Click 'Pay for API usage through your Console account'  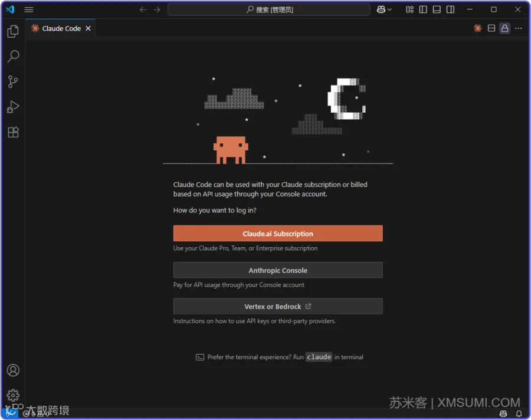click(239, 285)
